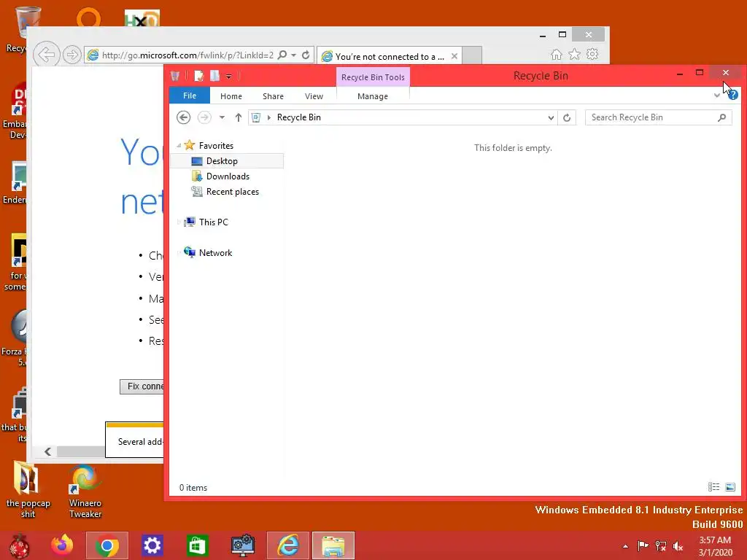
Task: Go back in Recycle Bin explorer window
Action: [183, 117]
